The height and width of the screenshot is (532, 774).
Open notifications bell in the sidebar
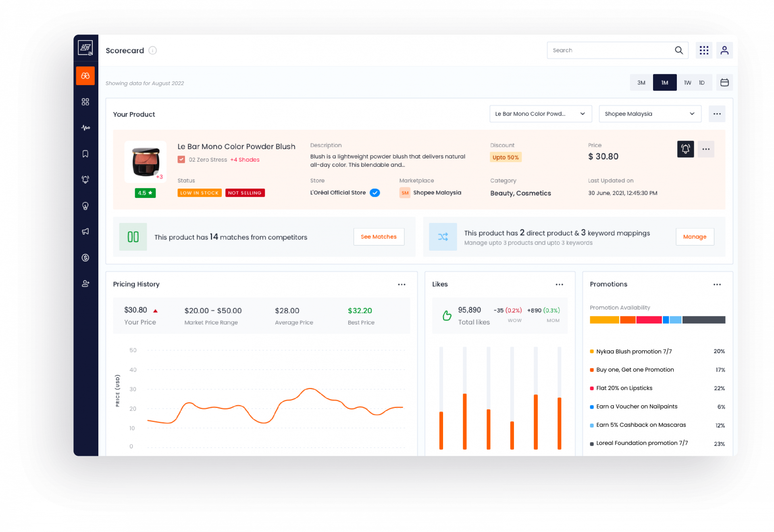(x=85, y=179)
